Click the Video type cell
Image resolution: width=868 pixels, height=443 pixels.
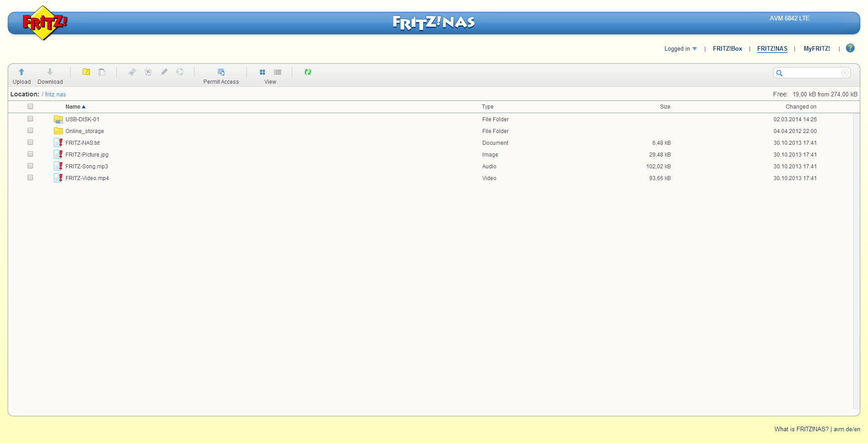pos(489,178)
